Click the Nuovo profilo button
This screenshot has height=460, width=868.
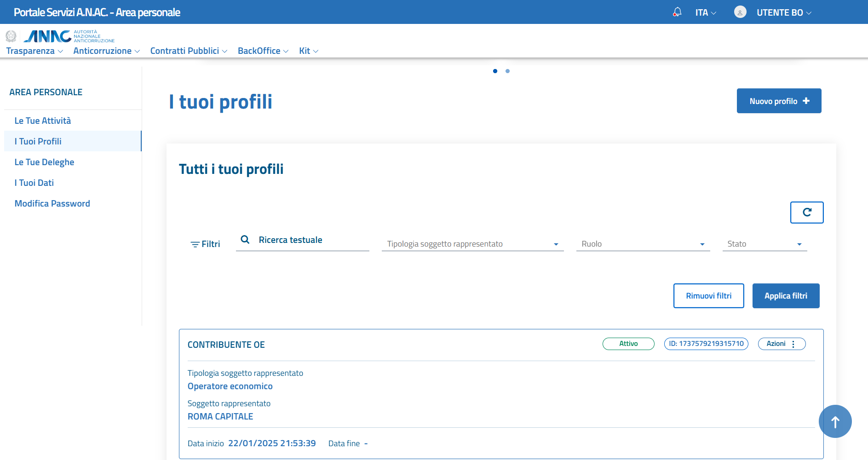[x=779, y=101]
